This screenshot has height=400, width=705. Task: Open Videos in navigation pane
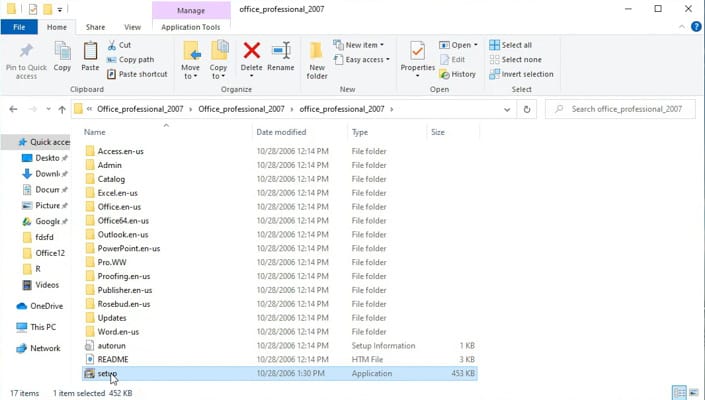(x=40, y=285)
